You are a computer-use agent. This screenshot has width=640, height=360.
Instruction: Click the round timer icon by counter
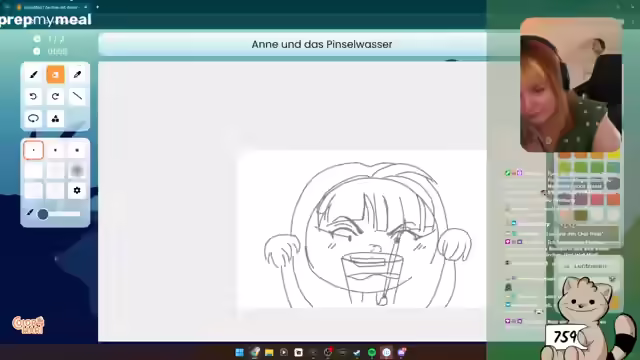click(x=37, y=51)
